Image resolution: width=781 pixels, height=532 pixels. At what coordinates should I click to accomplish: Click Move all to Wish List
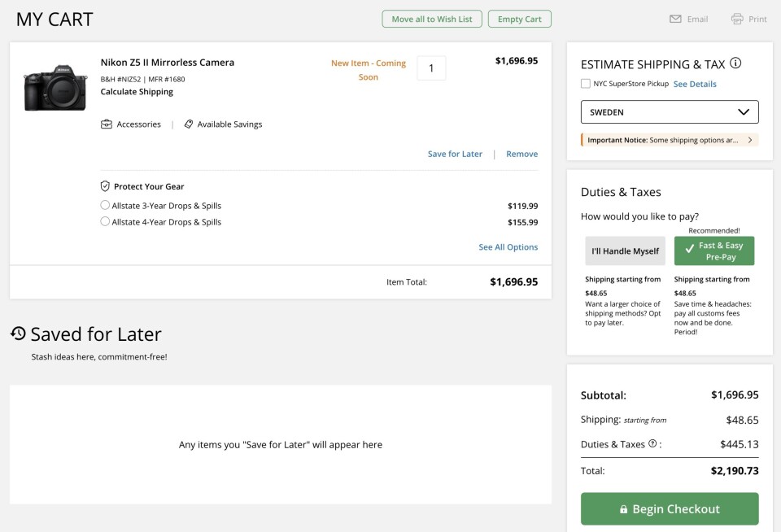432,19
